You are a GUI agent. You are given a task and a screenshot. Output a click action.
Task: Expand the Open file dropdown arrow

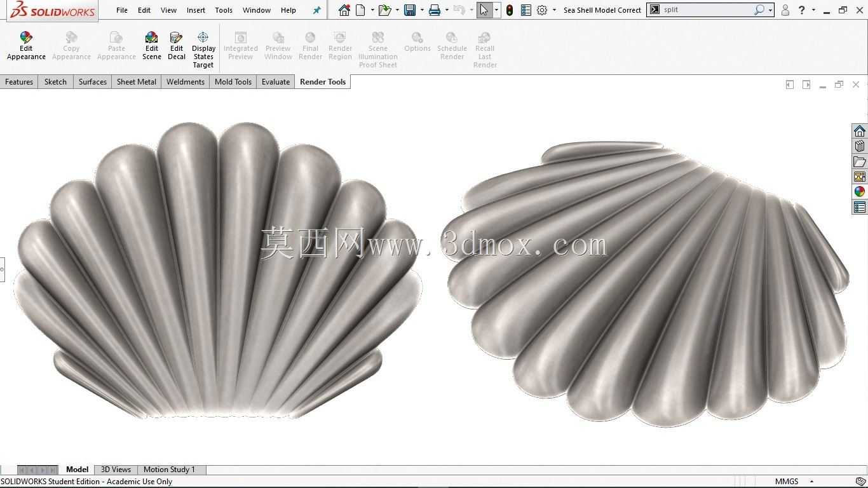coord(397,10)
